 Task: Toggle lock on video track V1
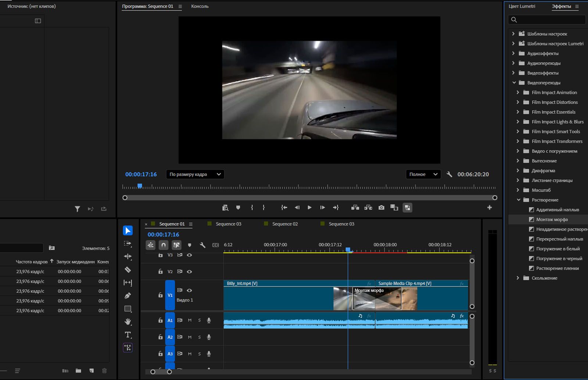160,295
